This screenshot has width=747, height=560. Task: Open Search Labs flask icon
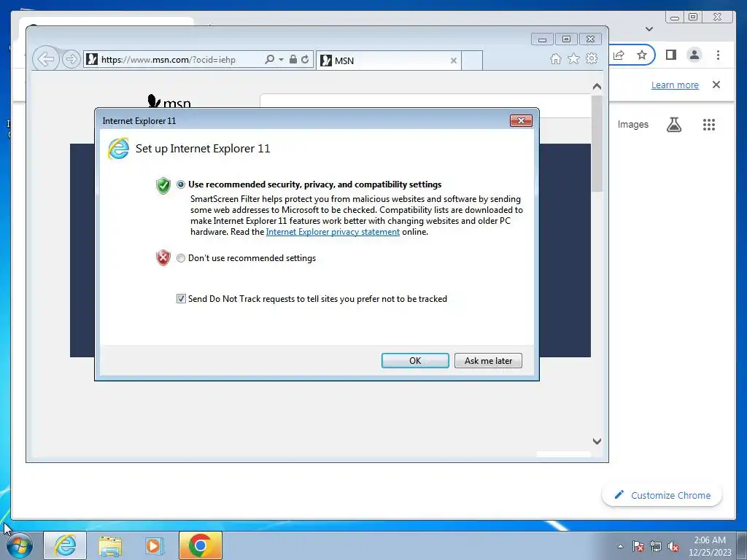[673, 124]
